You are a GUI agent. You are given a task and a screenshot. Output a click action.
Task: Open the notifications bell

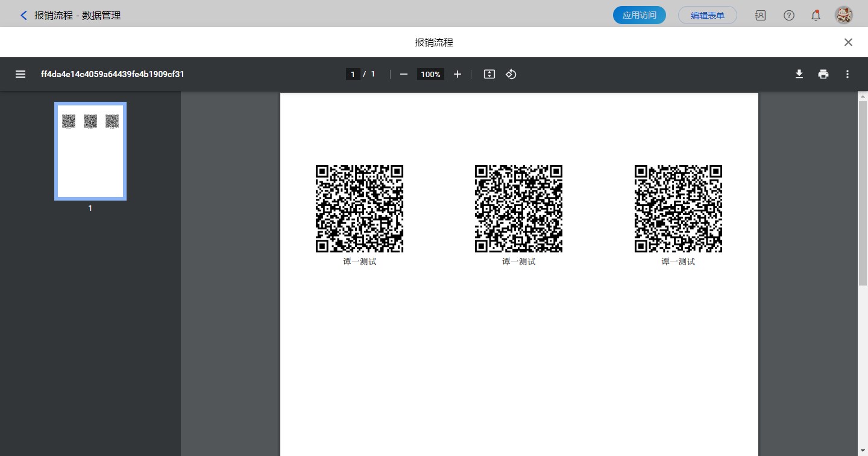pyautogui.click(x=816, y=16)
